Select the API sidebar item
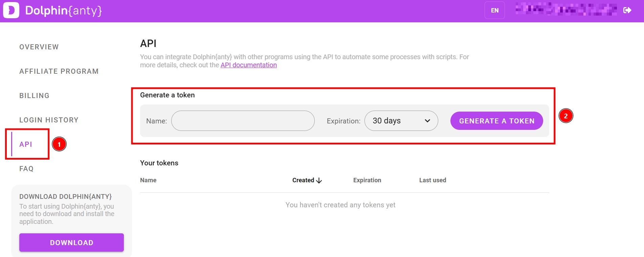644x257 pixels. click(26, 144)
